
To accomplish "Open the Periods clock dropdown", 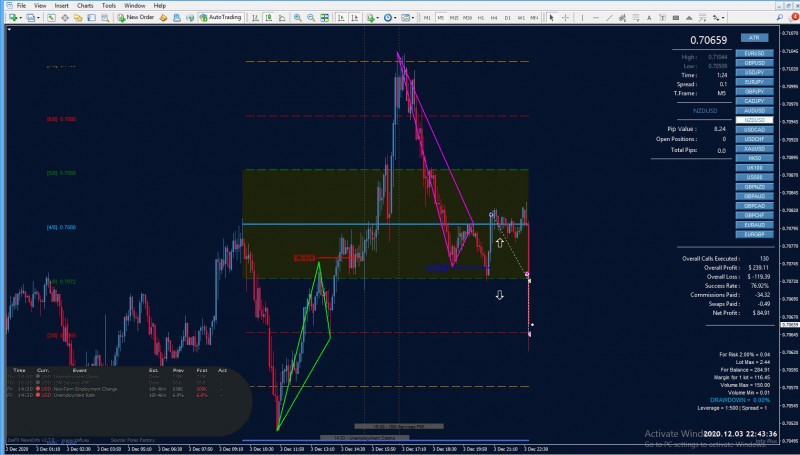I will click(x=390, y=18).
